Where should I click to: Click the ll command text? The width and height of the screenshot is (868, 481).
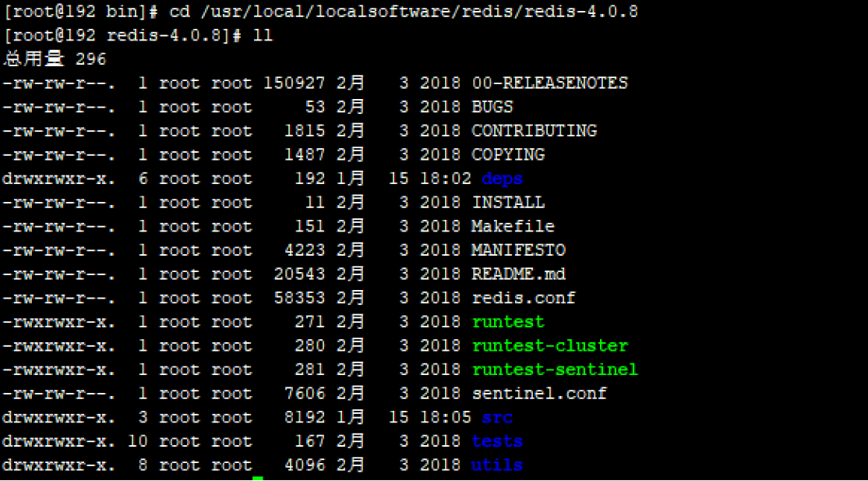(x=263, y=35)
